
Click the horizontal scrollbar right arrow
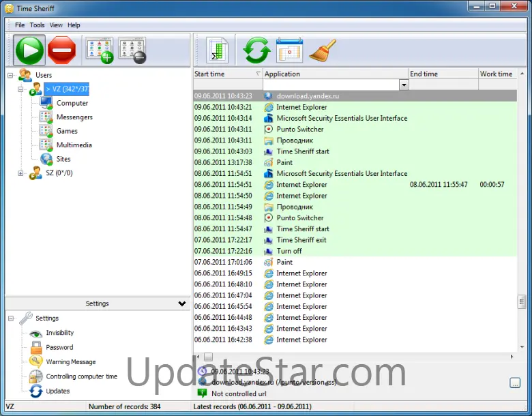click(x=512, y=357)
